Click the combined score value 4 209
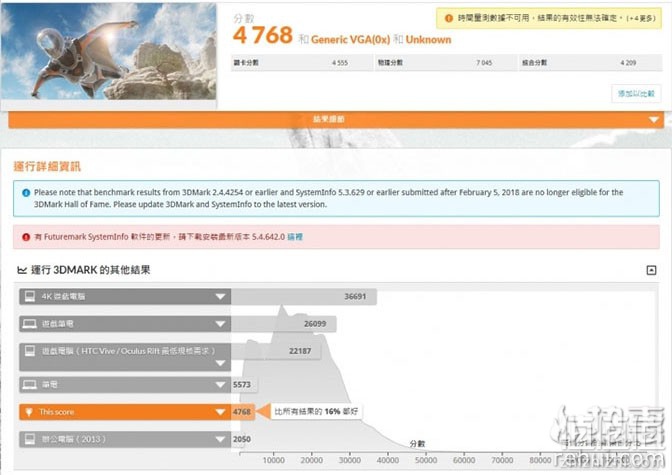 pyautogui.click(x=628, y=63)
